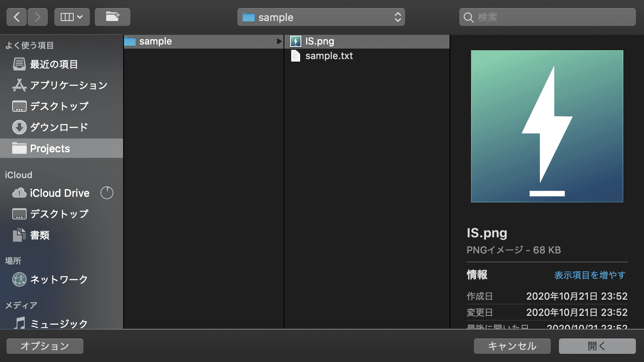Click the Show More (表示項目を増やす) link

tap(589, 275)
